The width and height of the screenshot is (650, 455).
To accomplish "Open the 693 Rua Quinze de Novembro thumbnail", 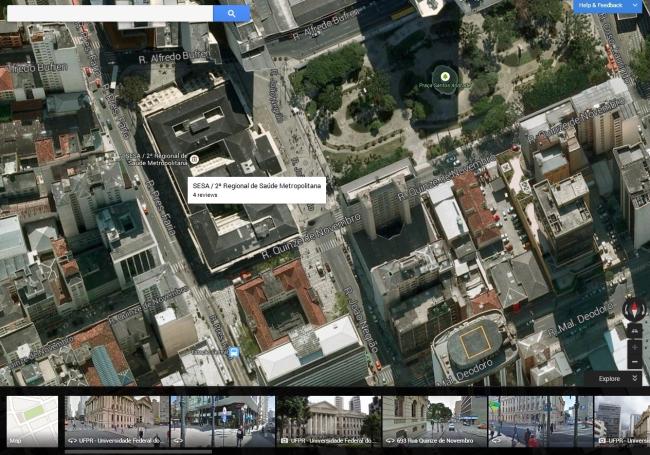I will click(434, 421).
